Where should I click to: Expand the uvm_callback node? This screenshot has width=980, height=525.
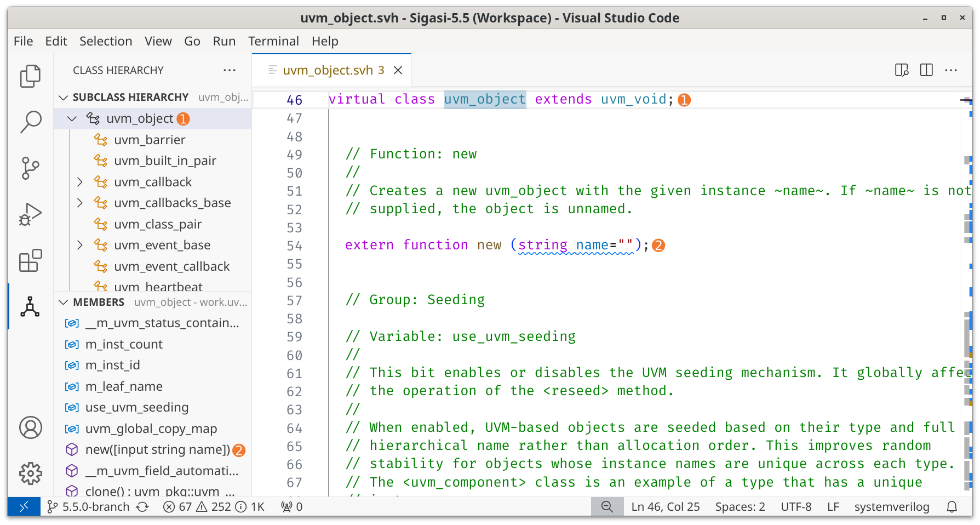click(80, 182)
